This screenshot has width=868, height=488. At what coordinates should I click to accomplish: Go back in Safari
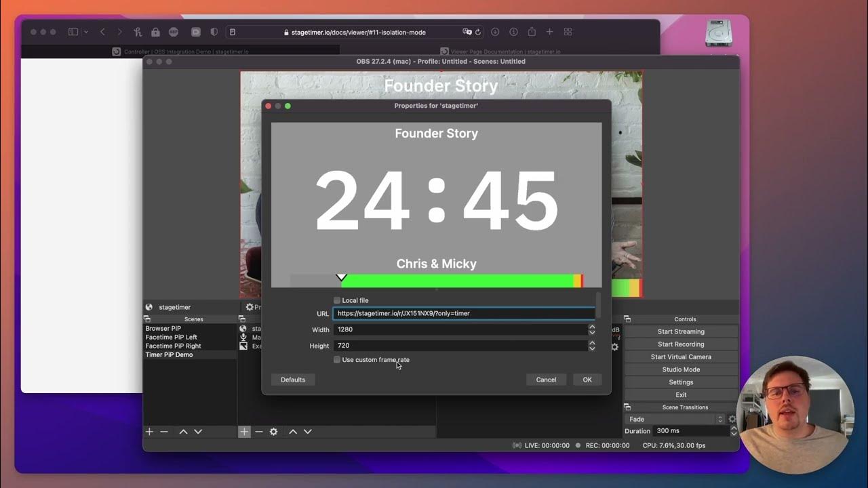click(102, 32)
